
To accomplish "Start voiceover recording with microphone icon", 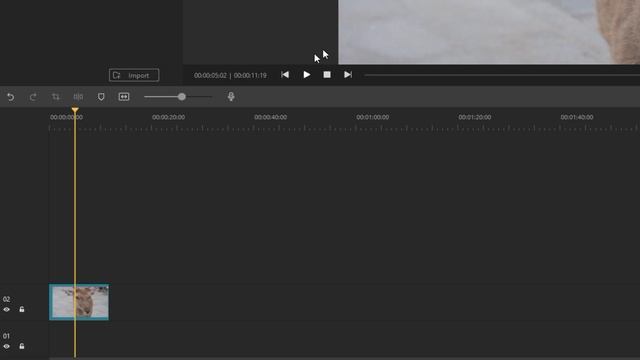I will (x=231, y=97).
